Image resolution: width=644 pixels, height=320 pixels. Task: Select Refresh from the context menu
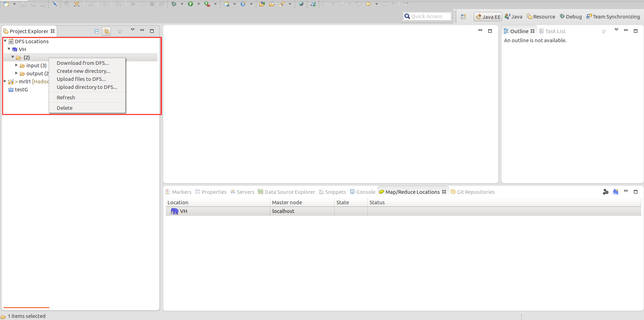click(66, 97)
